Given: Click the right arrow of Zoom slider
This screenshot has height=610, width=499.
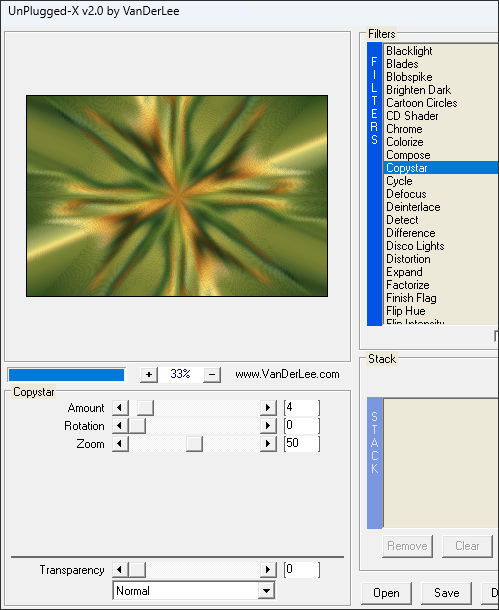Looking at the screenshot, I should (x=268, y=443).
